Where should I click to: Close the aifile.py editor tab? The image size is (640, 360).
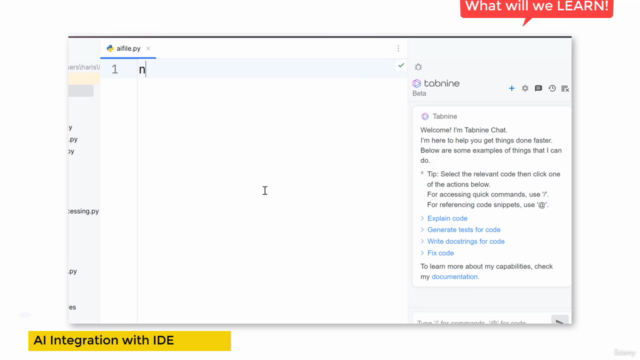148,48
